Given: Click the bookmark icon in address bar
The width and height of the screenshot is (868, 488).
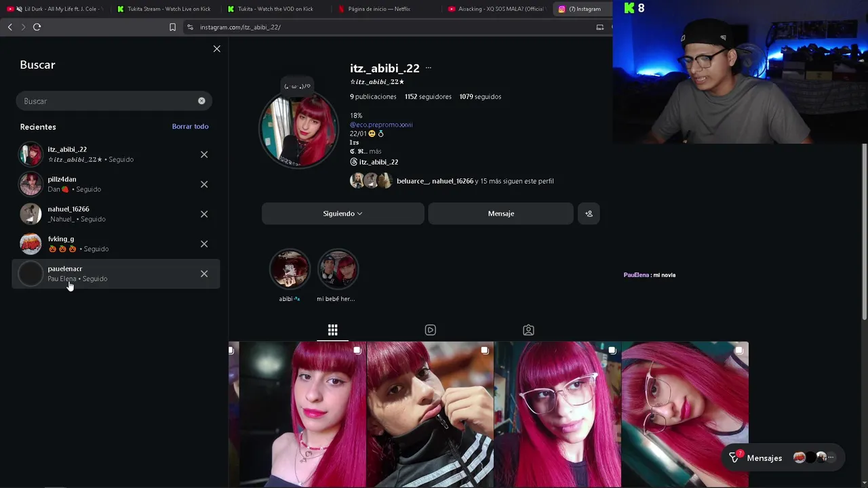Looking at the screenshot, I should (x=172, y=27).
